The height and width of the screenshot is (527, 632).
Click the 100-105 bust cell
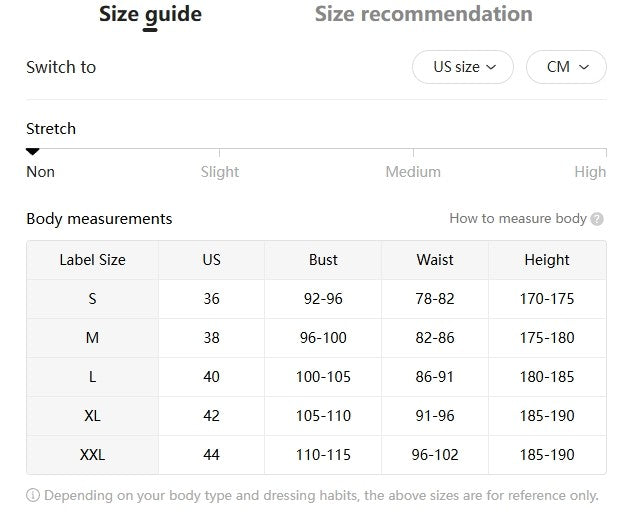tap(323, 377)
